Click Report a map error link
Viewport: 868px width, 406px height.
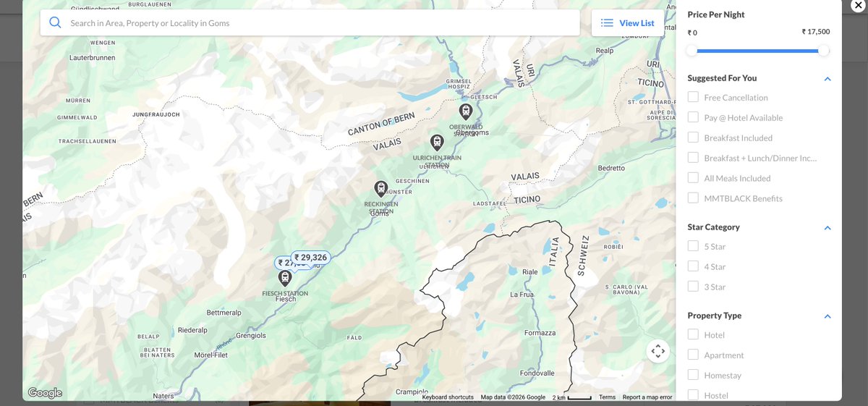coord(647,397)
